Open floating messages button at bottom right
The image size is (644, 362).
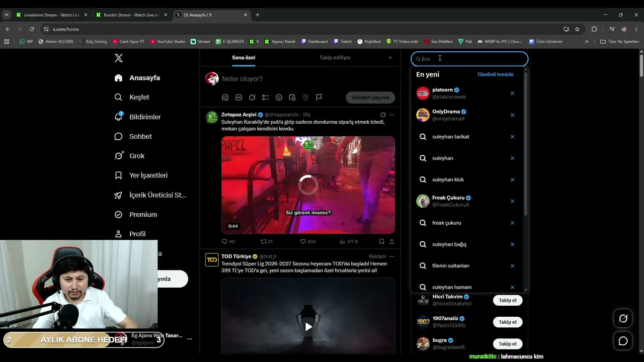[x=623, y=341]
